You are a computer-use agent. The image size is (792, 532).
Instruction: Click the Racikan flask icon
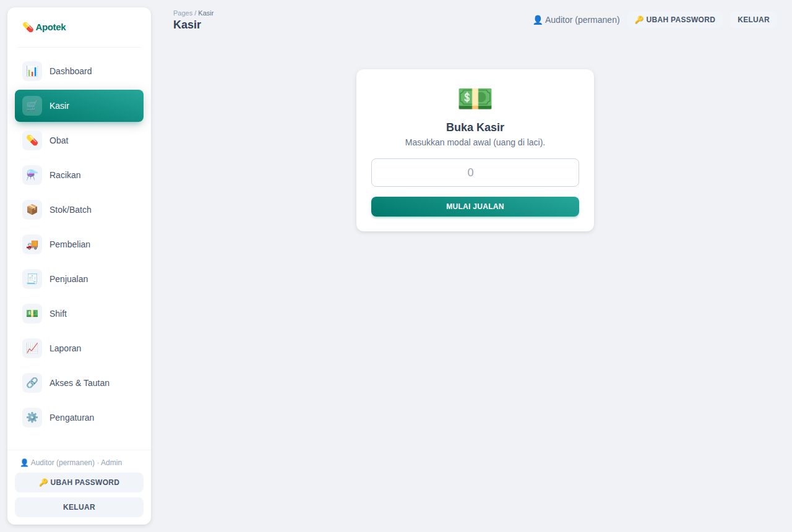point(32,175)
